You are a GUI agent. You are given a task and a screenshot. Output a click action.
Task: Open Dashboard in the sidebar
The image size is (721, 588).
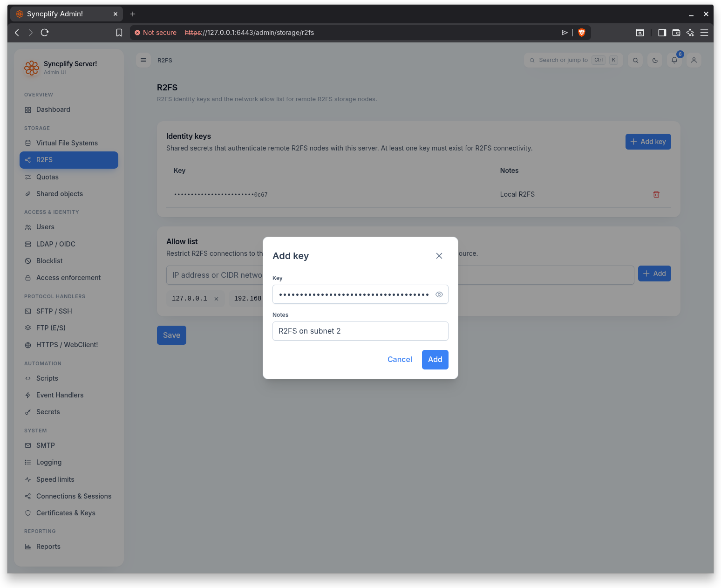(x=69, y=109)
